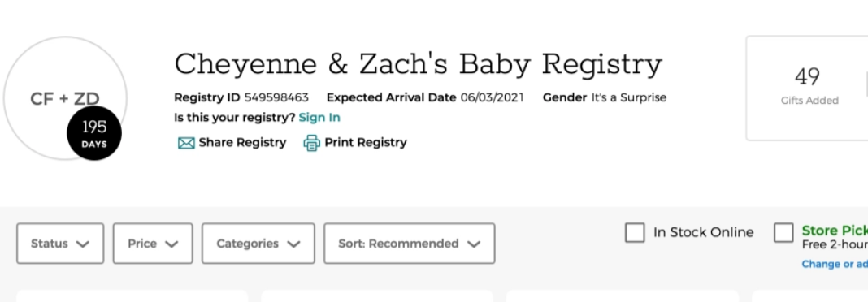Click the black 195 days countdown badge
Viewport: 868px width, 302px height.
[x=94, y=133]
